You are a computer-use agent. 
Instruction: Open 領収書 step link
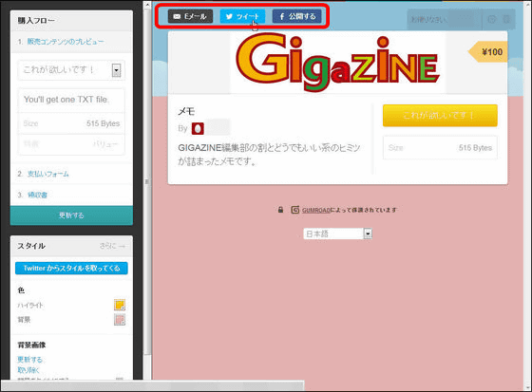pos(37,195)
